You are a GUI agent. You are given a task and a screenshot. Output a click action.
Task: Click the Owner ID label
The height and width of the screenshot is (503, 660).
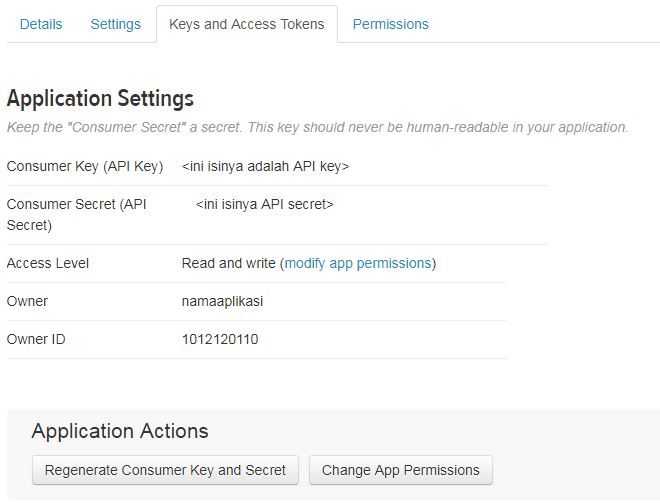pos(36,339)
